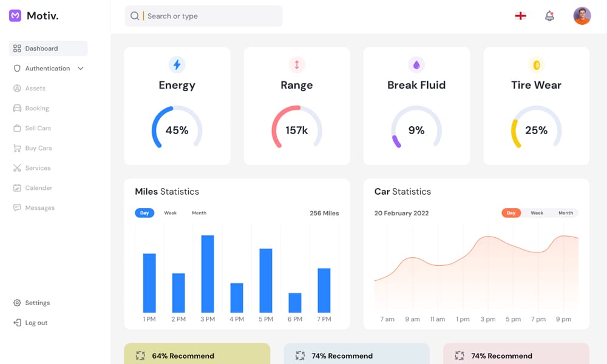Enable Day view in Car Statistics
The width and height of the screenshot is (607, 364).
point(512,213)
